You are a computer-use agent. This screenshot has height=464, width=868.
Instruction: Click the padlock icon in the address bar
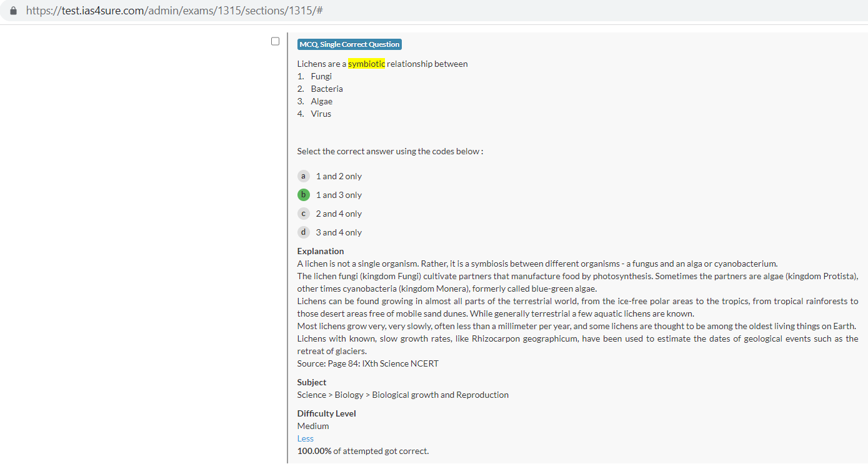[14, 11]
